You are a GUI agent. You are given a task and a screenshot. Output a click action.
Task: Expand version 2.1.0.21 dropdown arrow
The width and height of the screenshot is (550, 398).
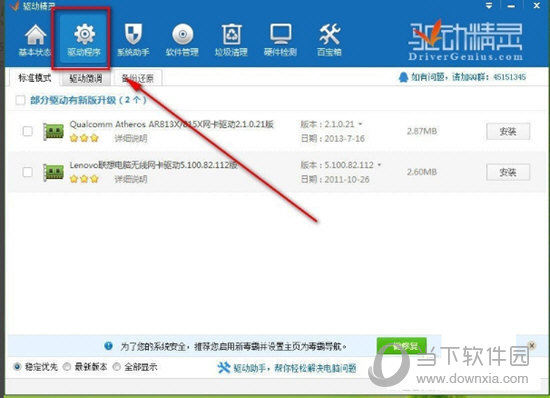(x=360, y=124)
